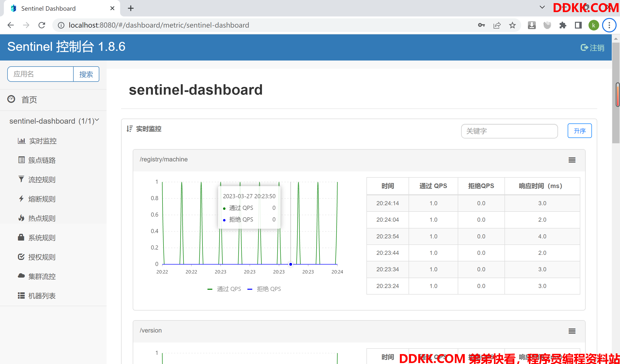Toggle the browser side panel icon

(x=578, y=25)
